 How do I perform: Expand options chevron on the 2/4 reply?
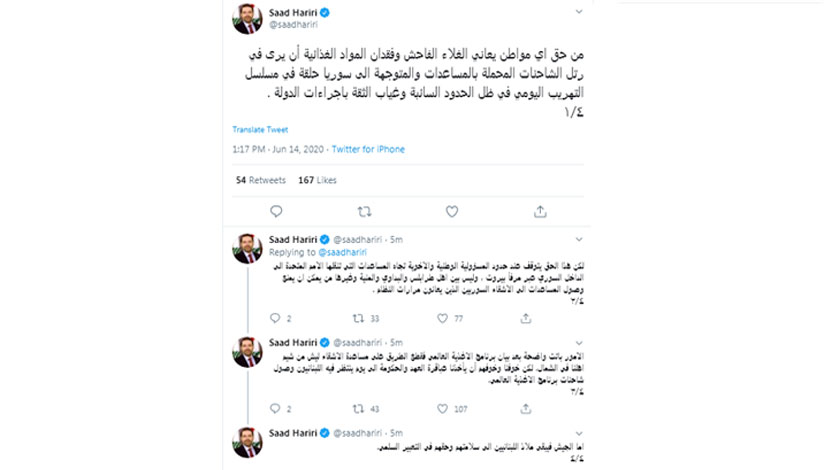579,240
